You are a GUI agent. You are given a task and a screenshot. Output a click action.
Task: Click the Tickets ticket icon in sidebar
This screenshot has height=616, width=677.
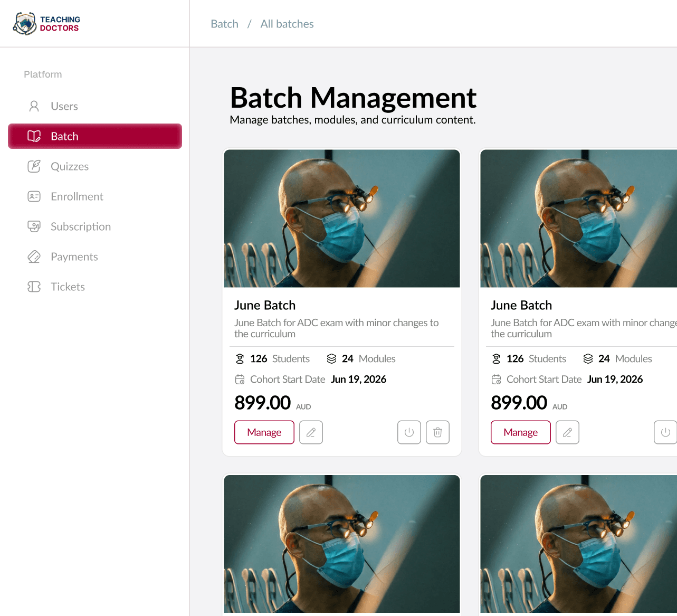[x=34, y=287]
